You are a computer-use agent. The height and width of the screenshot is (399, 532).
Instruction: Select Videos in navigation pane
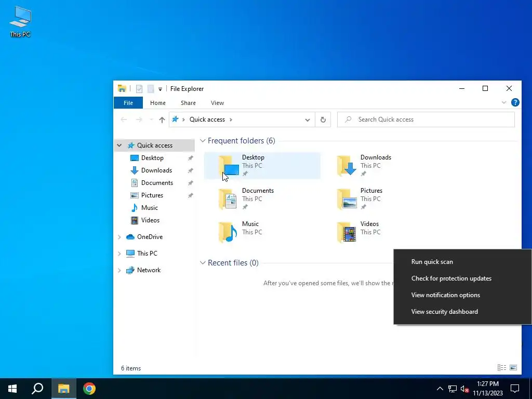[x=150, y=220]
